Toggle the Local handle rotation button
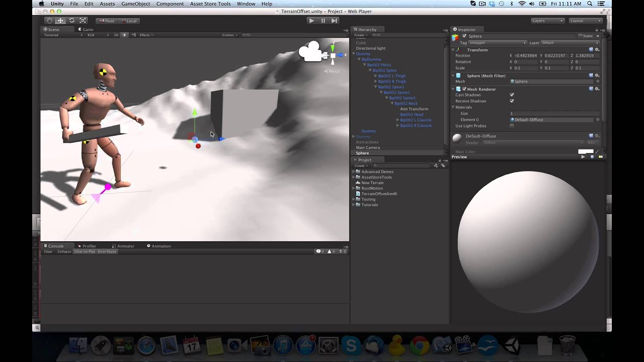This screenshot has height=362, width=644. click(x=129, y=21)
